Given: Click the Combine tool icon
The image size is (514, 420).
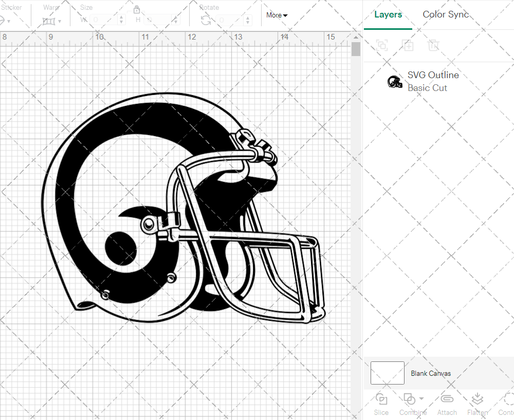Looking at the screenshot, I should click(x=409, y=399).
